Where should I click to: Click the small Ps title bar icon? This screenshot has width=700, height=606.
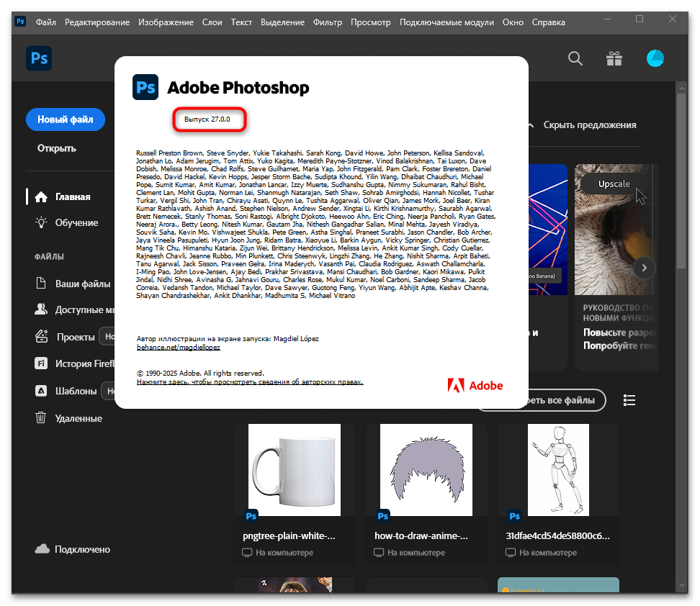21,22
